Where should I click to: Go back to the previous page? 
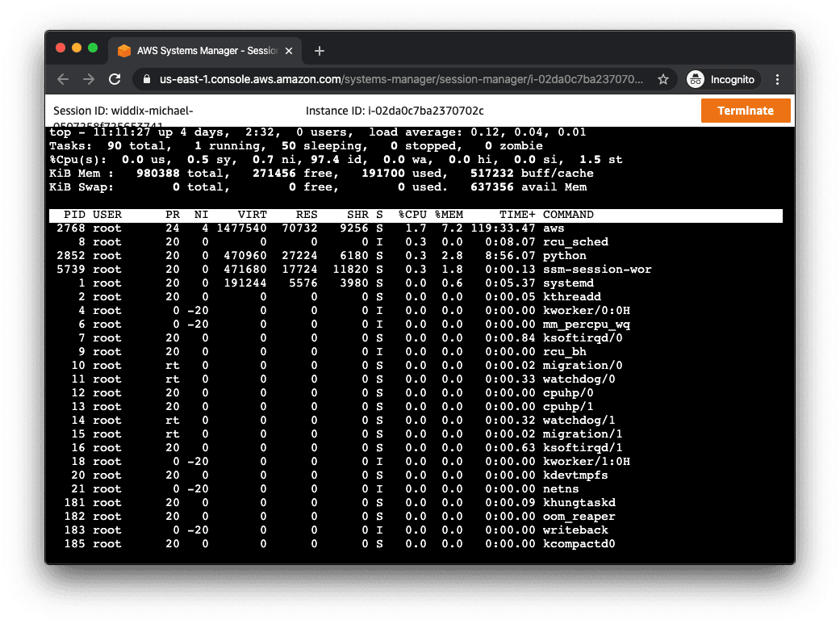tap(63, 79)
